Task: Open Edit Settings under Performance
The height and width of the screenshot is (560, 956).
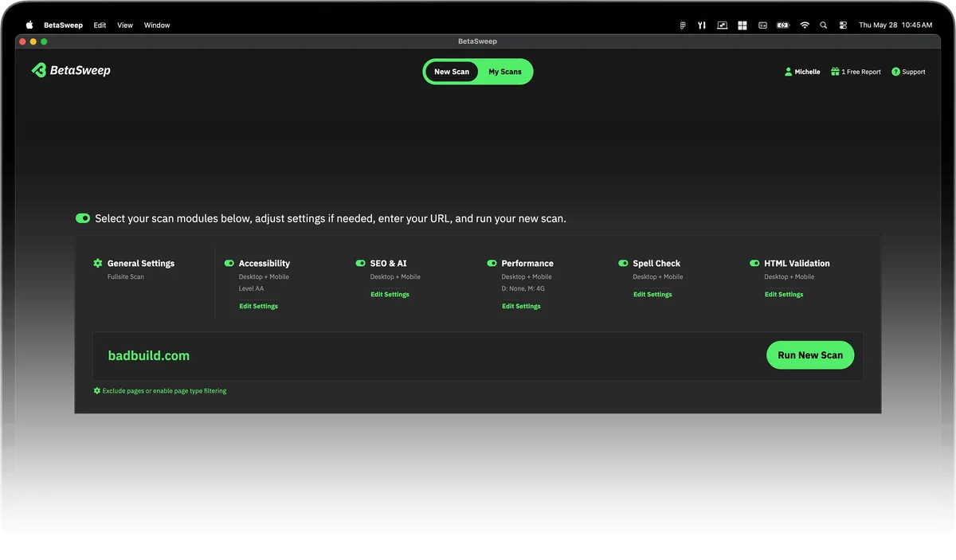Action: [x=522, y=307]
